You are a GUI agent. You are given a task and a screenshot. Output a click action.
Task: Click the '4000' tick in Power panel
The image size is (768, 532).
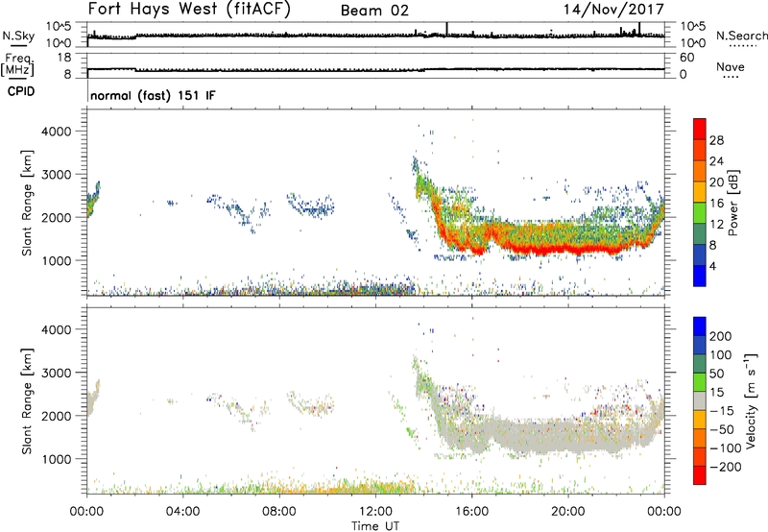pos(57,131)
